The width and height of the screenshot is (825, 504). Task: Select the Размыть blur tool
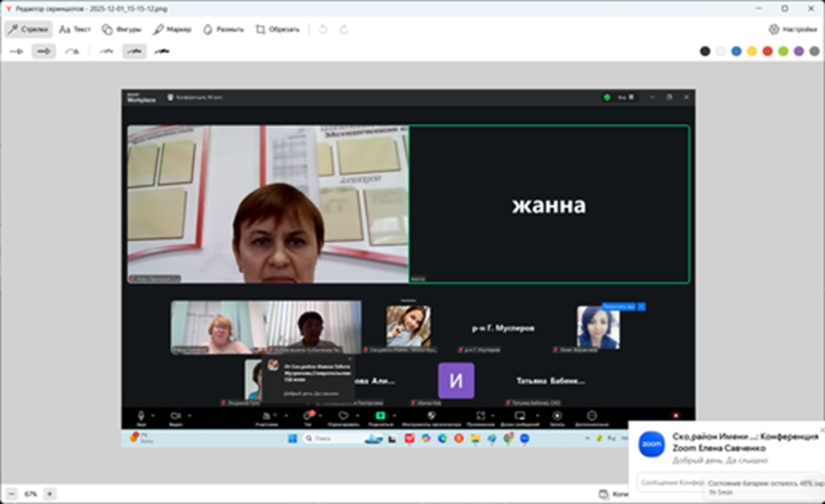224,29
